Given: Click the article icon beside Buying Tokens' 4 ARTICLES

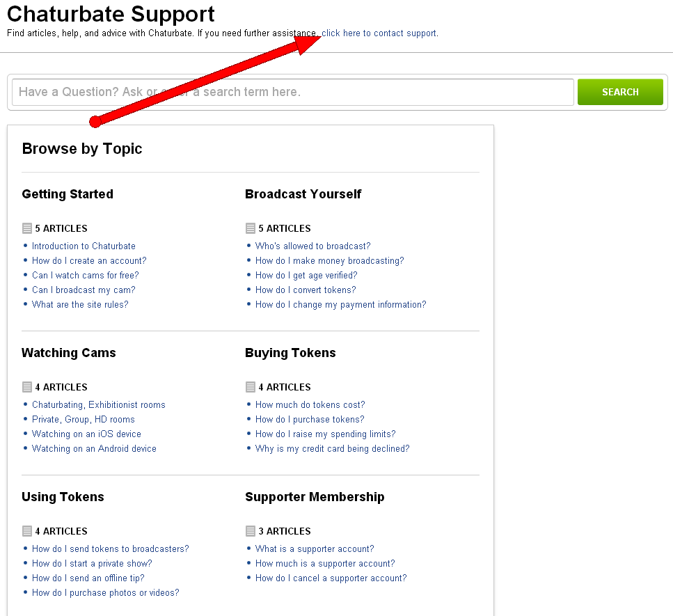Looking at the screenshot, I should [x=251, y=387].
